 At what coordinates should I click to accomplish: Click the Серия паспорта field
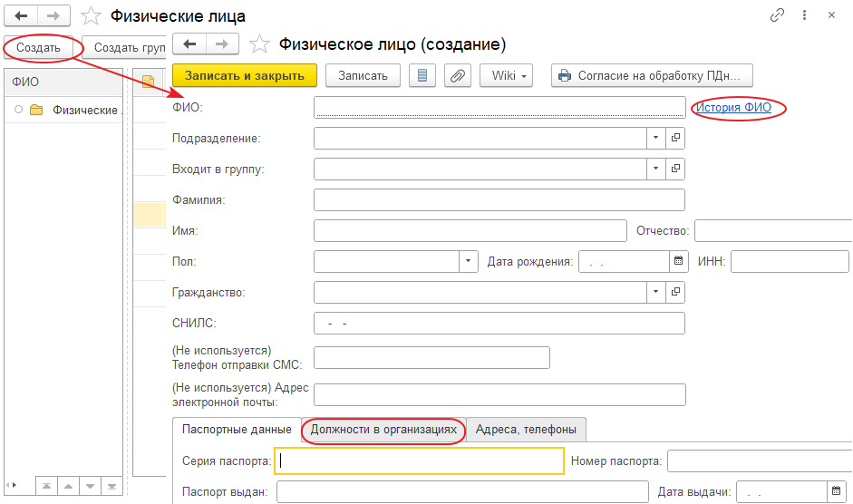click(419, 461)
